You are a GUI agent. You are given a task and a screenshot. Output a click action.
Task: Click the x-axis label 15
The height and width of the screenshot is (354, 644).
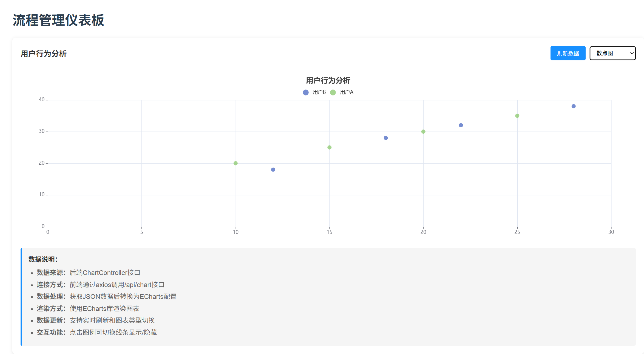[329, 232]
